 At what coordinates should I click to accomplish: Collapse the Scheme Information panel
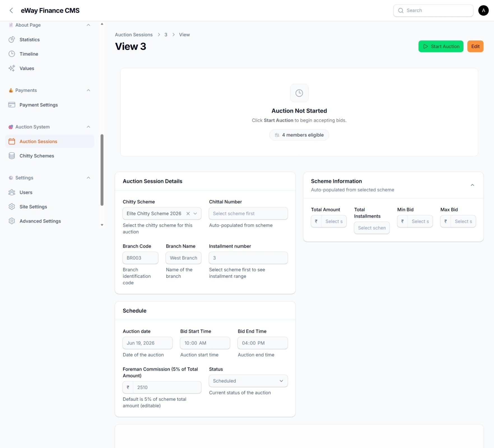point(472,185)
